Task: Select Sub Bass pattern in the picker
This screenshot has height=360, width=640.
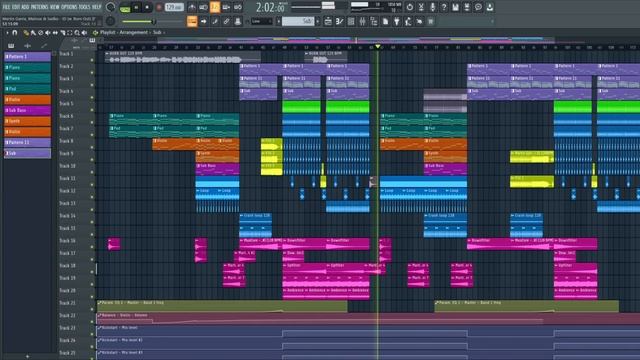Action: pyautogui.click(x=27, y=110)
